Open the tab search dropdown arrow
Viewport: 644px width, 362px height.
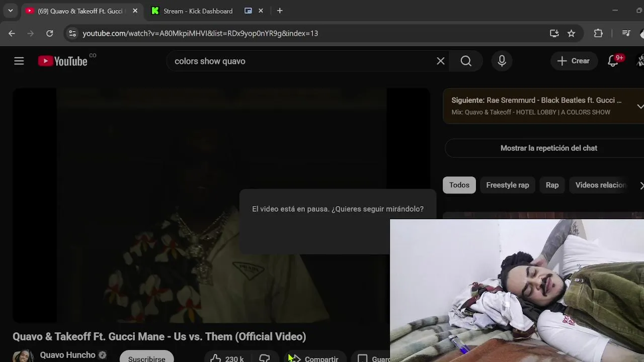10,11
